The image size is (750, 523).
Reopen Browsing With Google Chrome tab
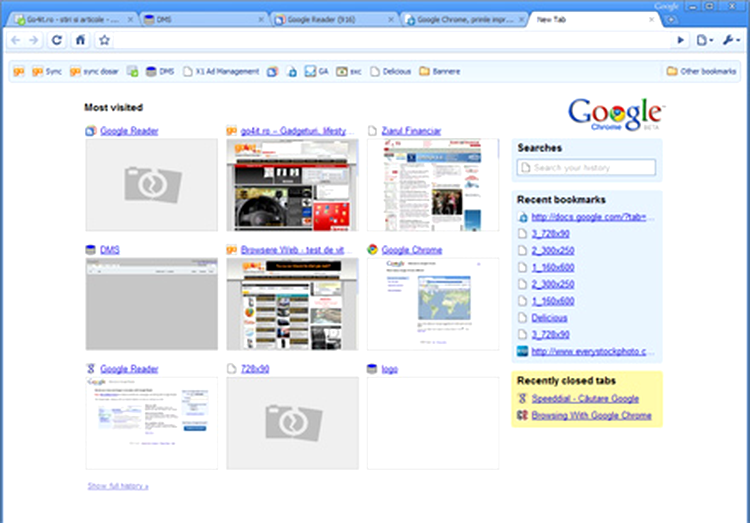pyautogui.click(x=591, y=415)
